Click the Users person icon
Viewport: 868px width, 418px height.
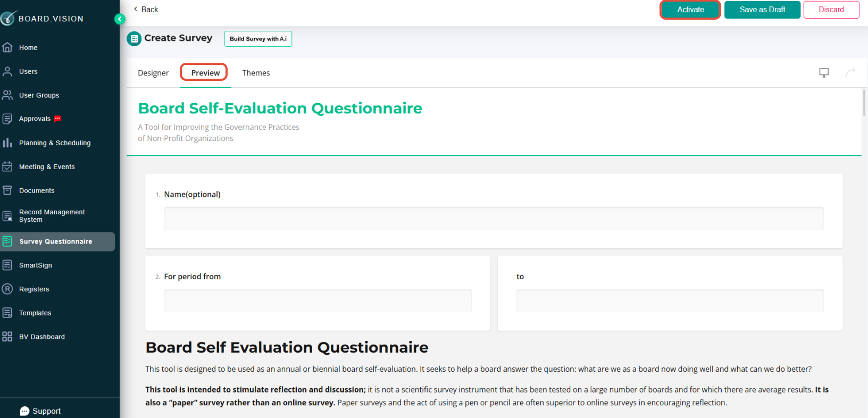click(7, 71)
